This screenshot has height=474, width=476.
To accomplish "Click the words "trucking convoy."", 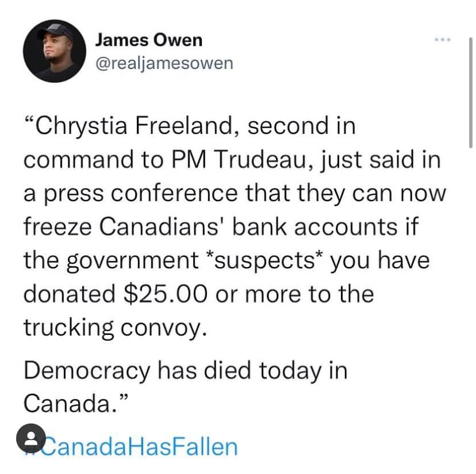I will (114, 327).
